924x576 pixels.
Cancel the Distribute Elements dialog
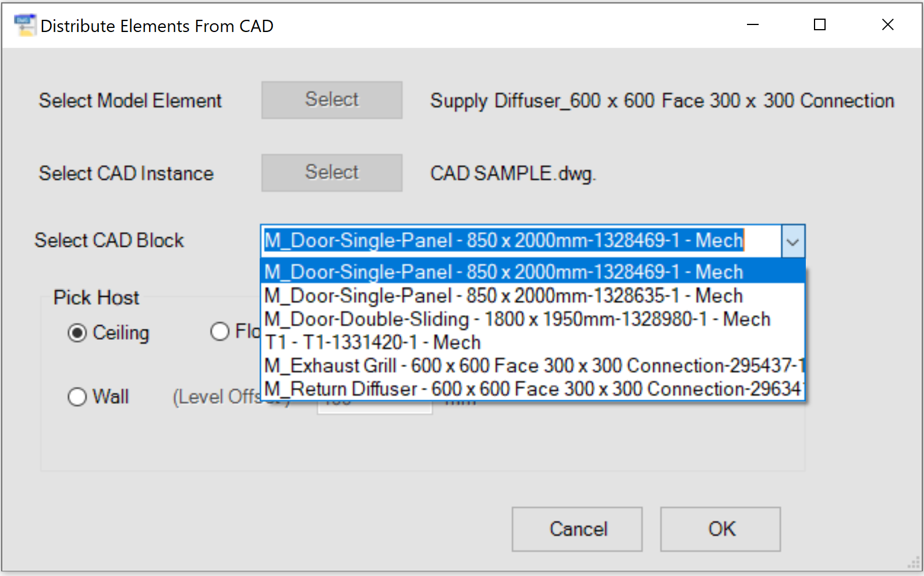click(577, 529)
